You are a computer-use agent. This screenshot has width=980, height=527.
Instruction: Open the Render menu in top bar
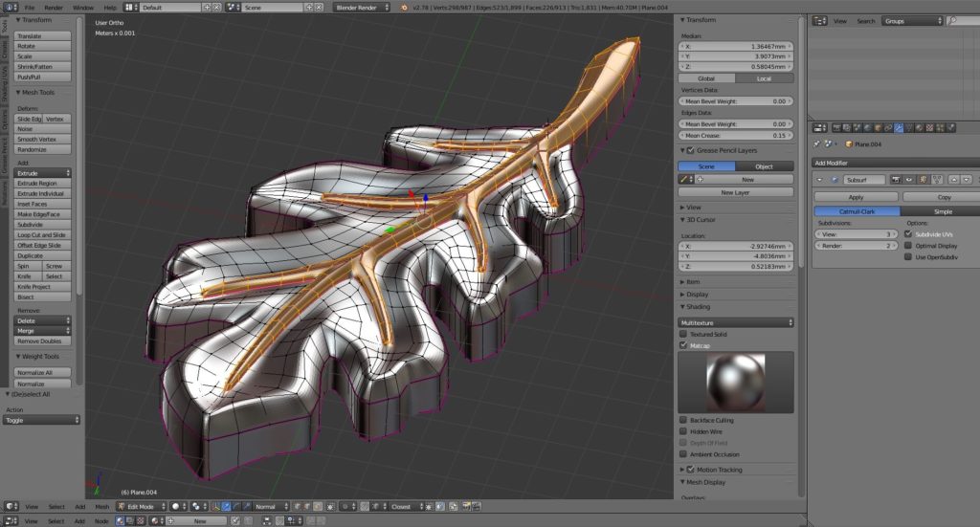(54, 7)
